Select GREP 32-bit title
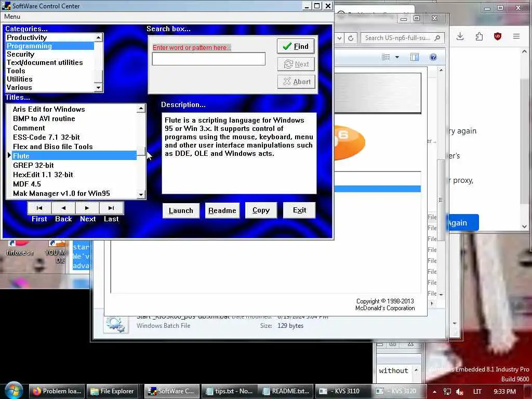 pos(74,165)
